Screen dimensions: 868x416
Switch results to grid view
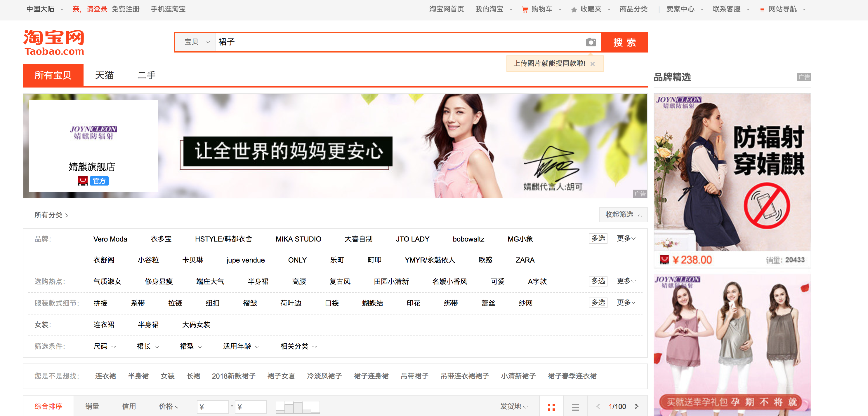tap(552, 406)
